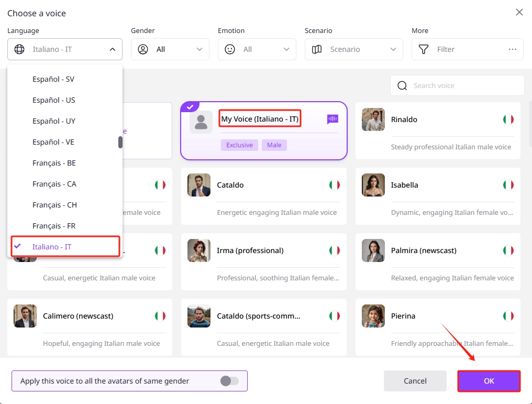Click the book icon in Scenario dropdown
The width and height of the screenshot is (532, 404).
317,49
